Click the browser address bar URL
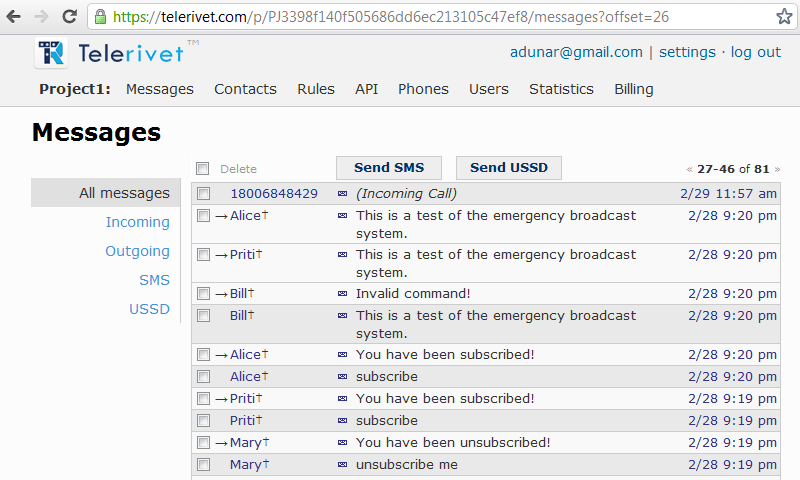 [390, 17]
